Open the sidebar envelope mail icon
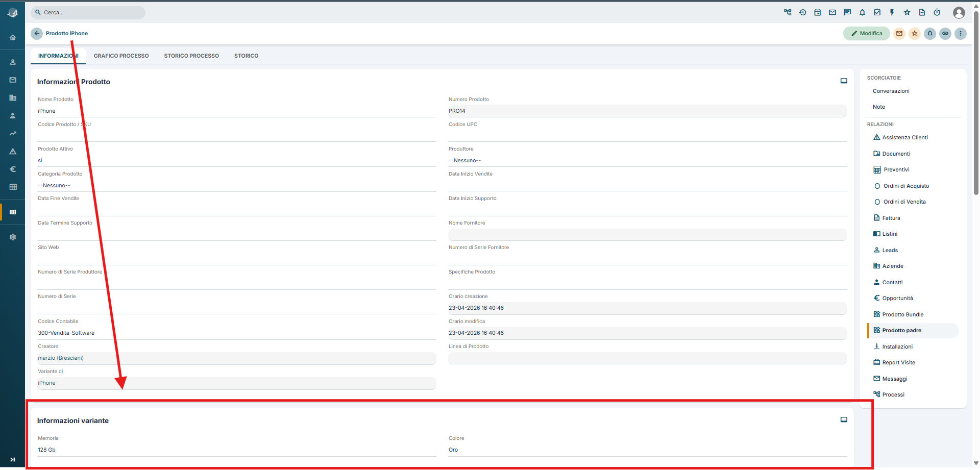The image size is (980, 470). [x=13, y=80]
